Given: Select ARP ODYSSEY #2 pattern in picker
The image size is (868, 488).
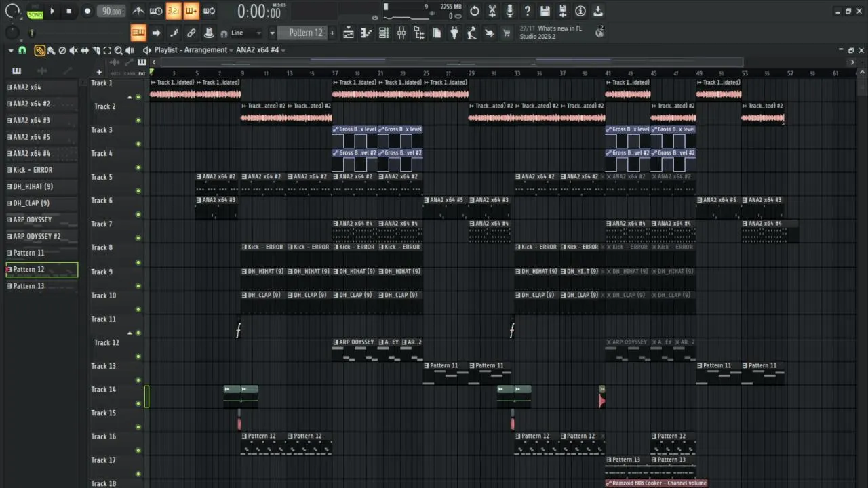Looking at the screenshot, I should point(41,236).
